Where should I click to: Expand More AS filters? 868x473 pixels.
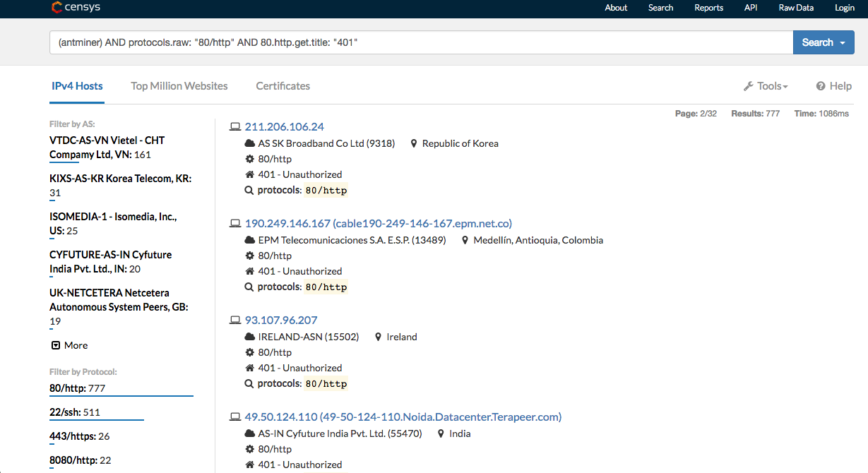(x=69, y=345)
